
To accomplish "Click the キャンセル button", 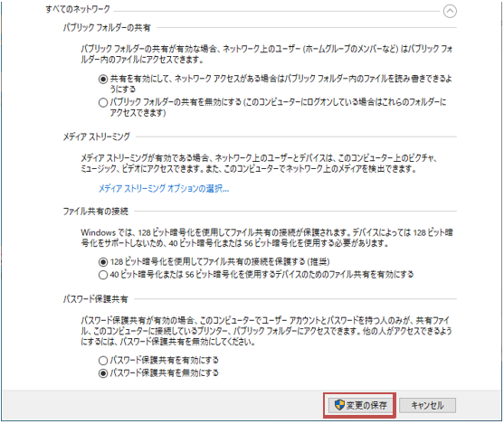I will click(427, 405).
